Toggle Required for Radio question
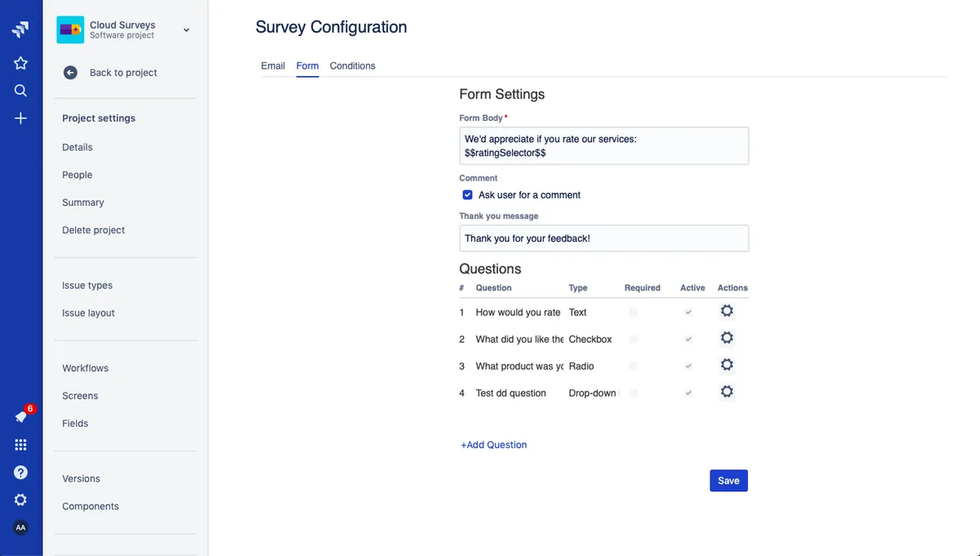 pos(634,366)
